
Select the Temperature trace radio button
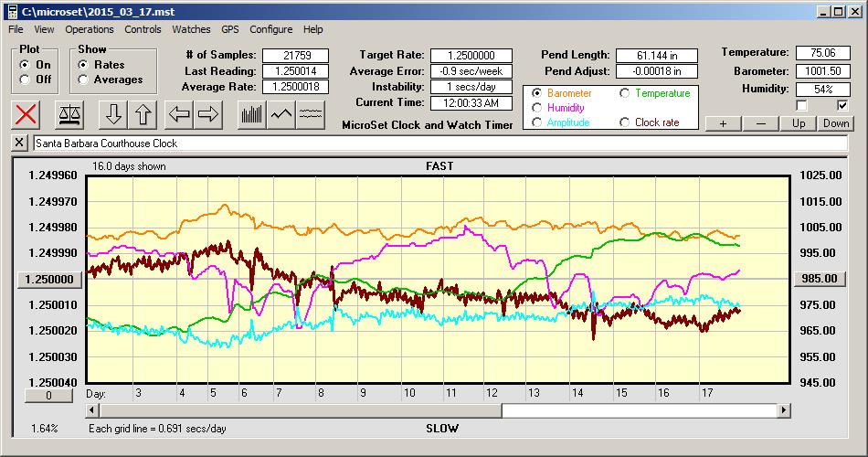coord(624,93)
